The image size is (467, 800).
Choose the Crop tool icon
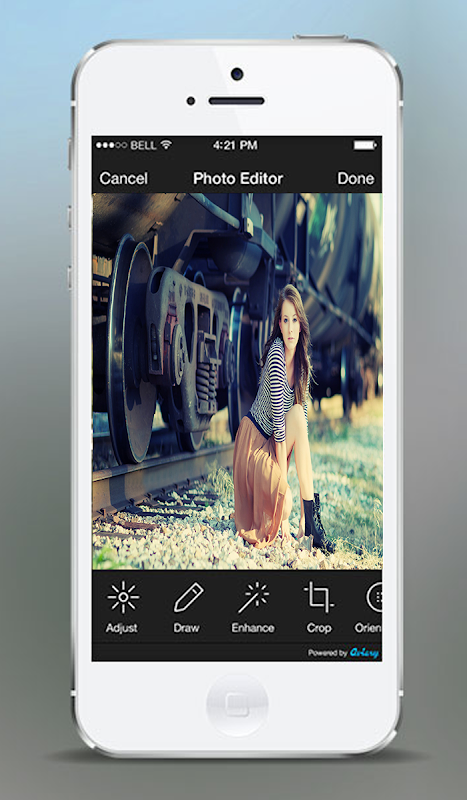pos(319,597)
